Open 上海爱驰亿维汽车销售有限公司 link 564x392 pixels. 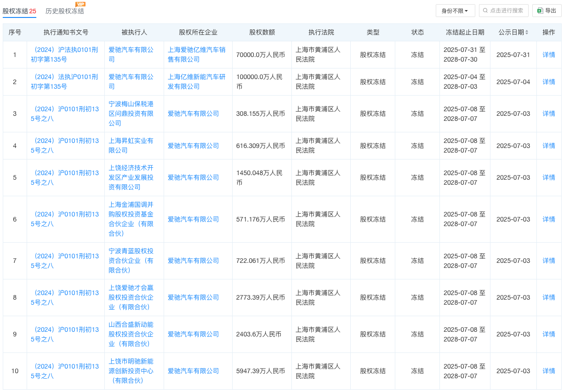tap(197, 55)
